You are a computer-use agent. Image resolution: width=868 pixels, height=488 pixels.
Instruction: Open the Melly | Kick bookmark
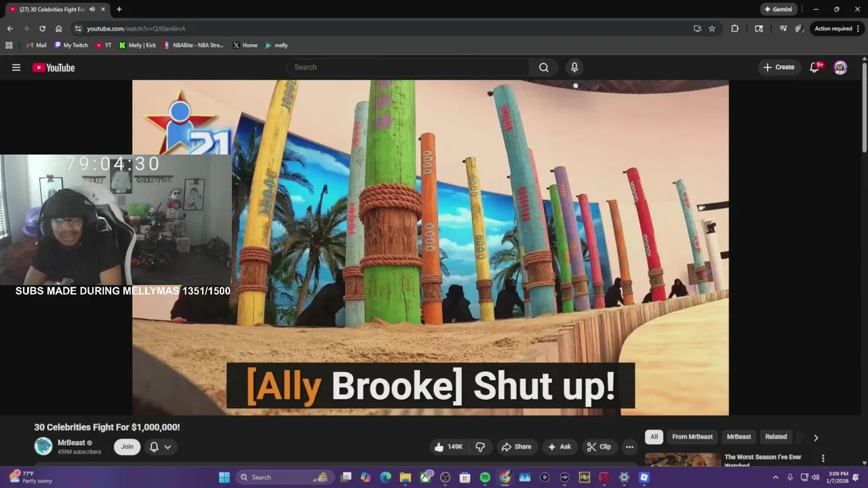[x=137, y=45]
